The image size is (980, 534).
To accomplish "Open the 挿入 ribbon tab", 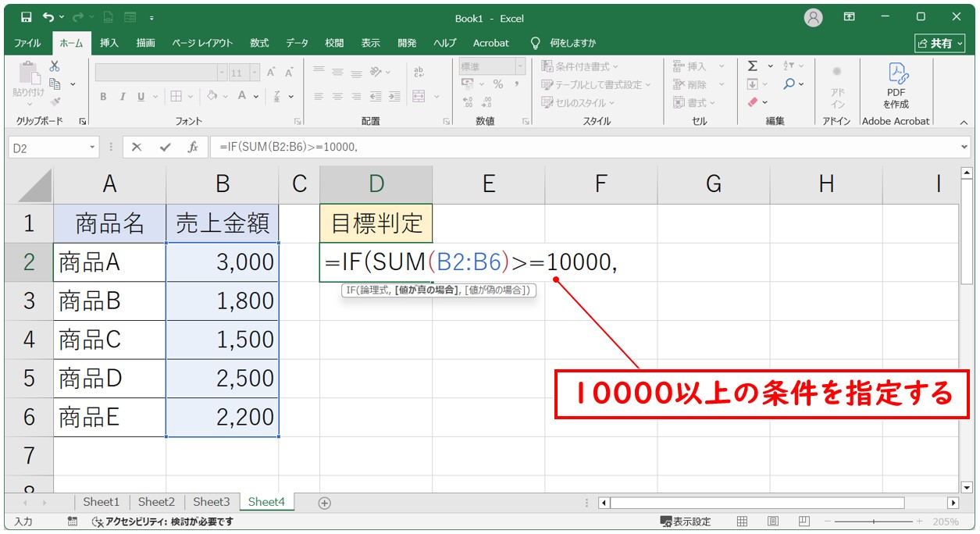I will [109, 43].
